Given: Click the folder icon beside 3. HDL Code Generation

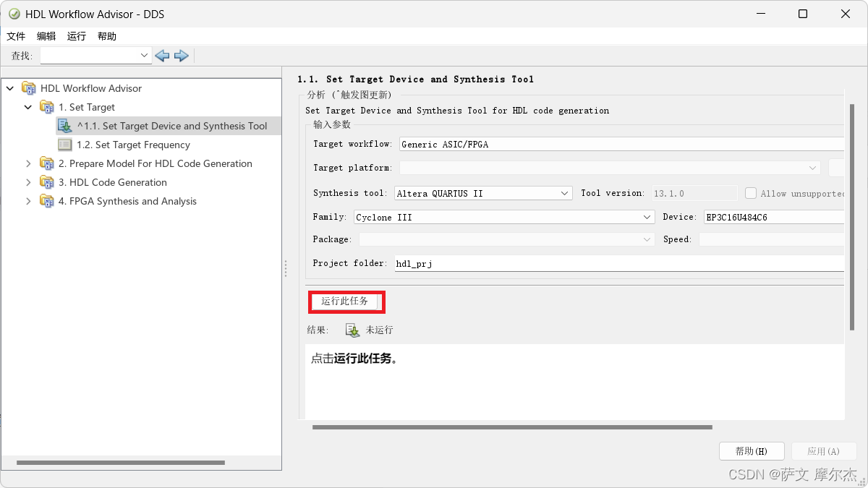Looking at the screenshot, I should [x=46, y=182].
